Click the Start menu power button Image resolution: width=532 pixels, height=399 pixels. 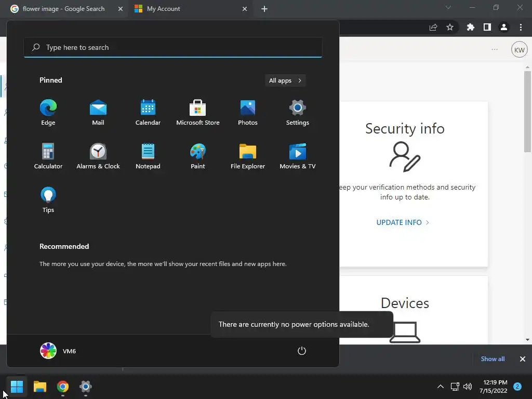302,351
